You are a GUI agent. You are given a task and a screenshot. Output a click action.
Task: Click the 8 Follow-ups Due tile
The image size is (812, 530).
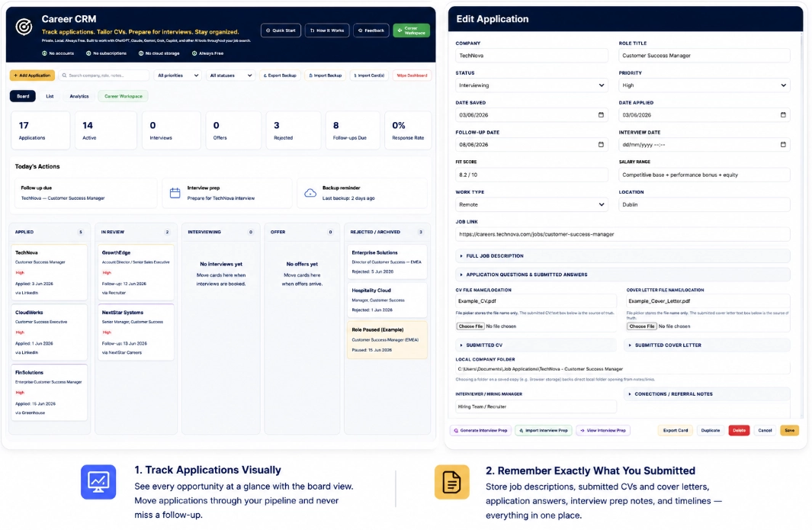click(x=353, y=130)
